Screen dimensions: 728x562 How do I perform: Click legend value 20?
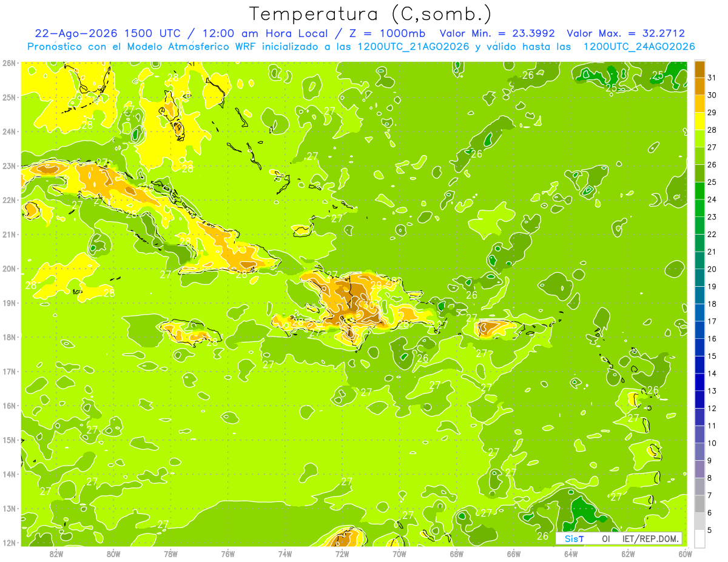click(x=712, y=269)
